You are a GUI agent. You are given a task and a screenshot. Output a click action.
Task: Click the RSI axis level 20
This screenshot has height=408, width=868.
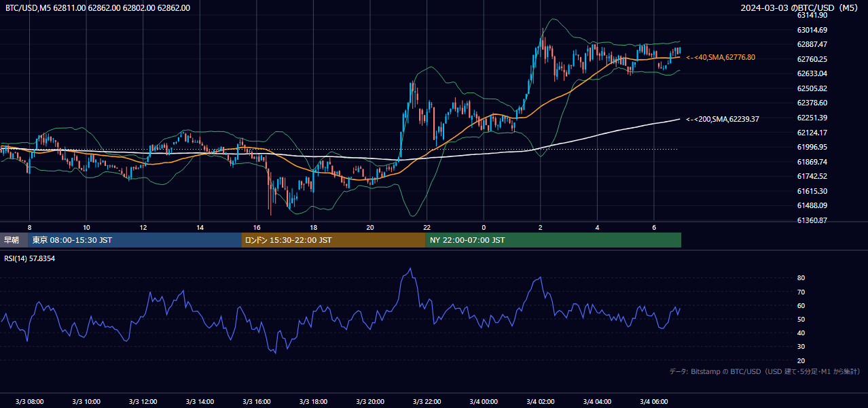(801, 360)
